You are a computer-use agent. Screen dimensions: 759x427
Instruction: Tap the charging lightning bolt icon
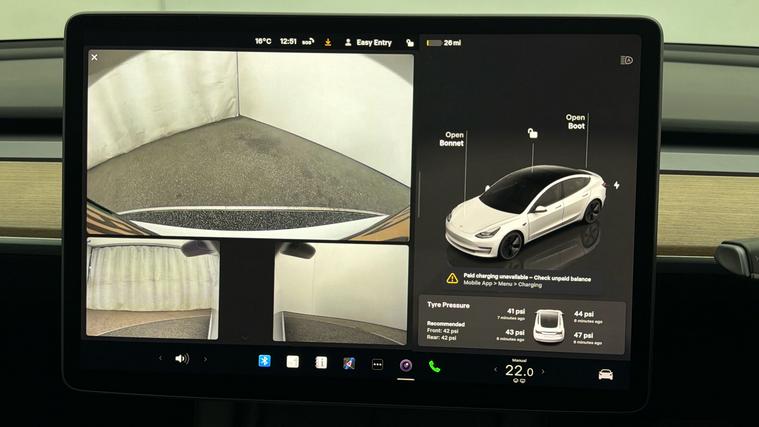click(617, 185)
